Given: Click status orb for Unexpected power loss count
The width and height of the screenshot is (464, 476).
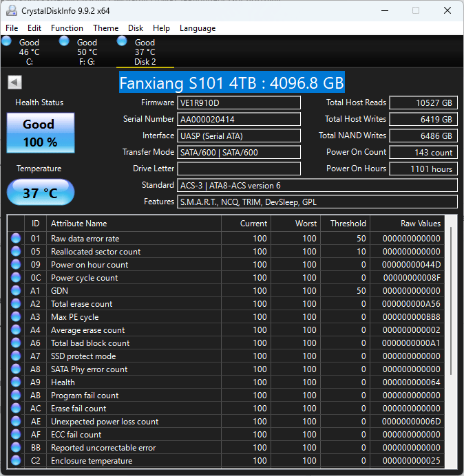Looking at the screenshot, I should point(16,421).
